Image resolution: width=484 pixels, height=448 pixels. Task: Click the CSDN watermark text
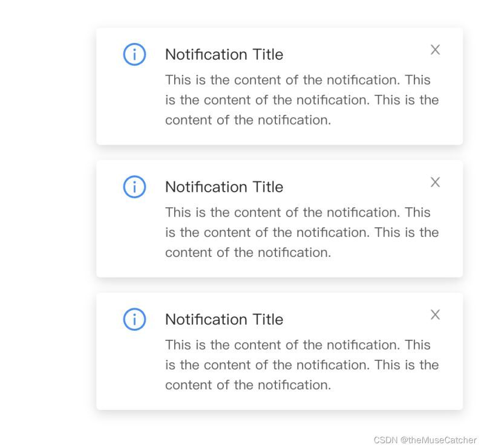click(x=385, y=440)
